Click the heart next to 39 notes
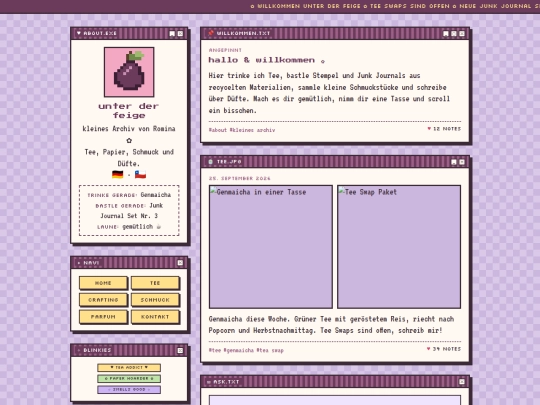The height and width of the screenshot is (405, 540). pyautogui.click(x=429, y=349)
